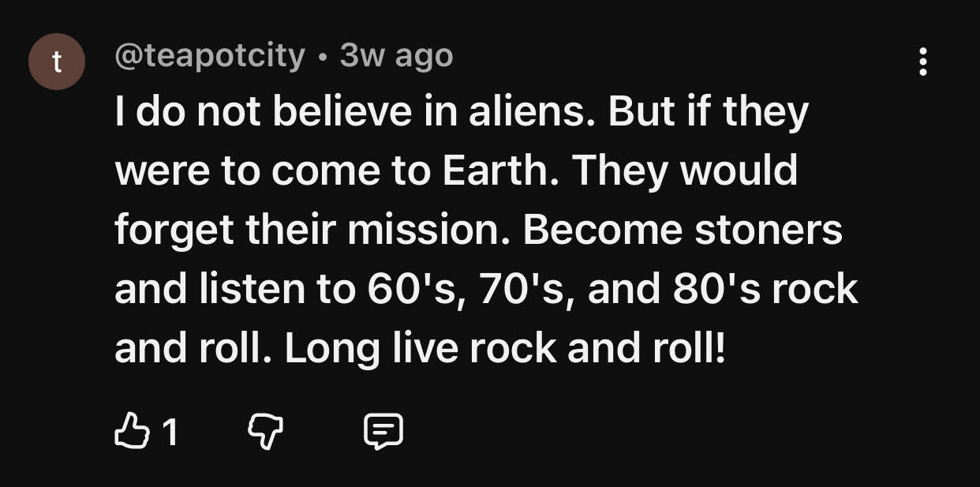The height and width of the screenshot is (487, 980).
Task: Click the word "Earth" in the comment
Action: click(499, 171)
